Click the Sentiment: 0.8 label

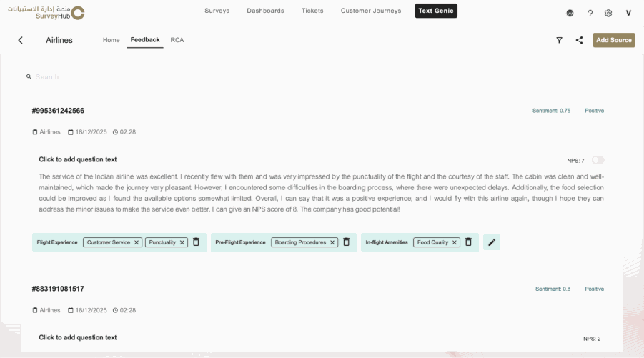[x=553, y=289]
